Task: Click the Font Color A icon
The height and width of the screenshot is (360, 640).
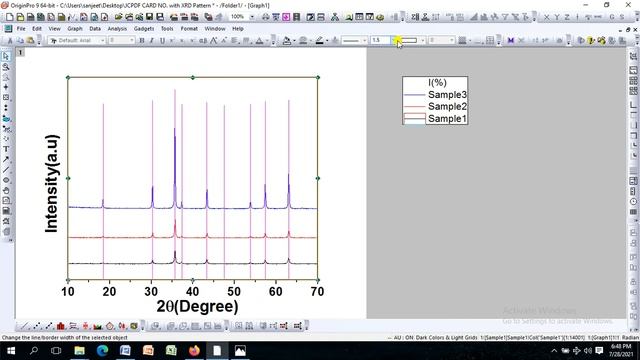Action: (259, 40)
